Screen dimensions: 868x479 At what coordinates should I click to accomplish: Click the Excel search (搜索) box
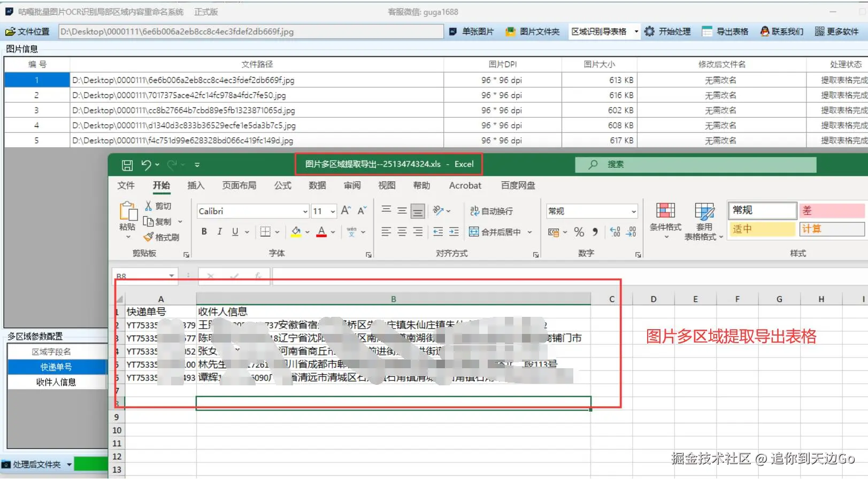(x=696, y=164)
